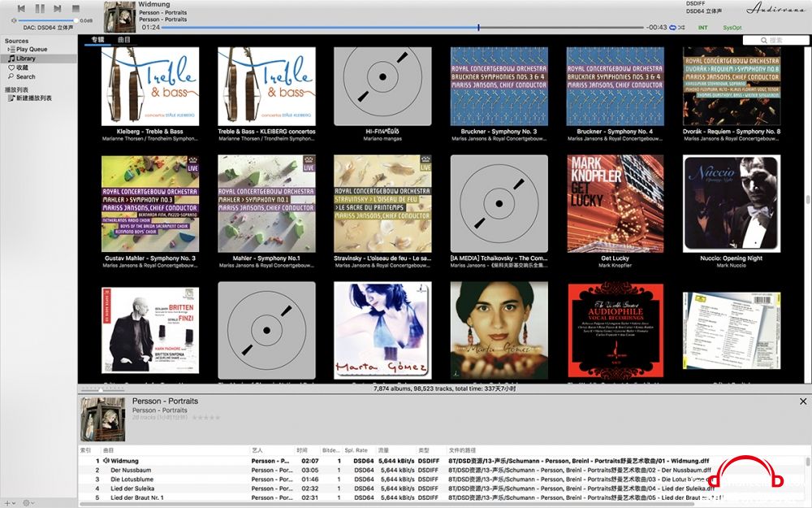Open Nuccio: Opening Night album cover

[x=732, y=204]
